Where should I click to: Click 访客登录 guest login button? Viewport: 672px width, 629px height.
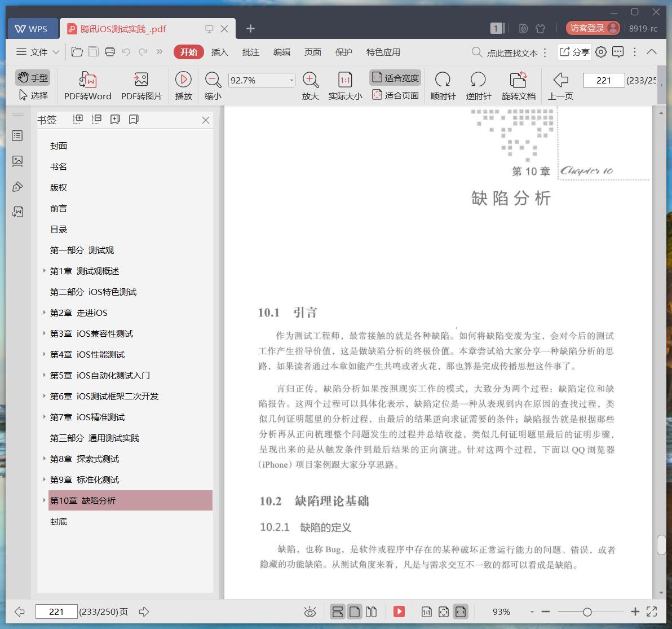[x=593, y=28]
